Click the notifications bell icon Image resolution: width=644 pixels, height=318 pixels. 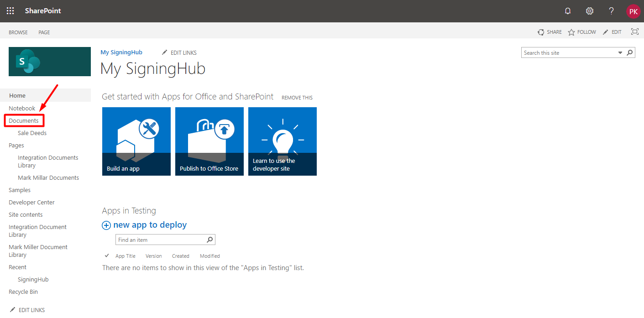[x=568, y=11]
